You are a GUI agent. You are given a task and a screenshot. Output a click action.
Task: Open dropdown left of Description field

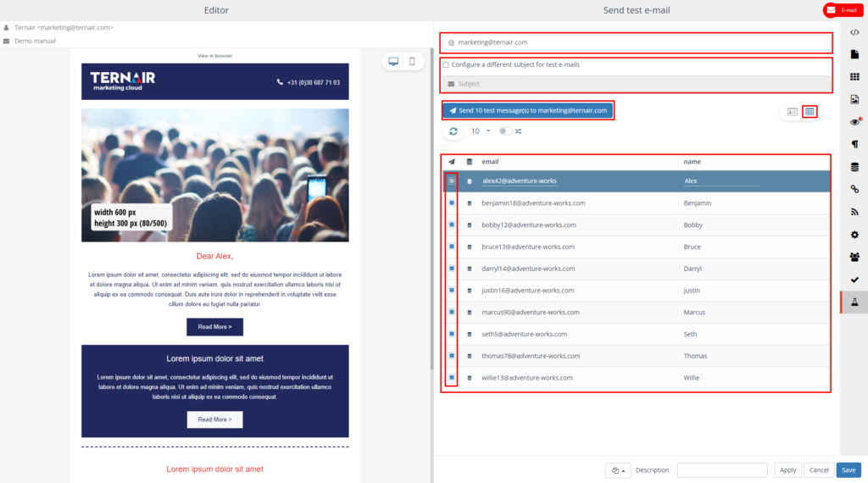pos(618,470)
